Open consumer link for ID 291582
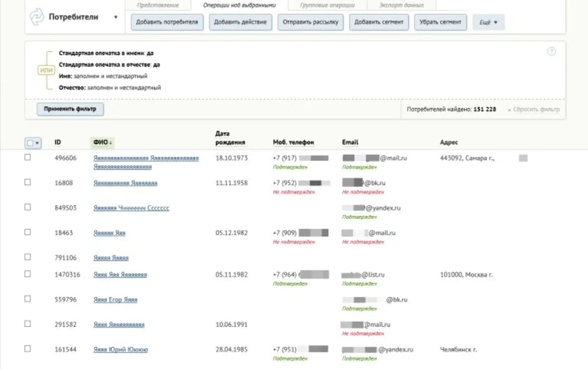Screen dimensions: 588x369 click(119, 325)
